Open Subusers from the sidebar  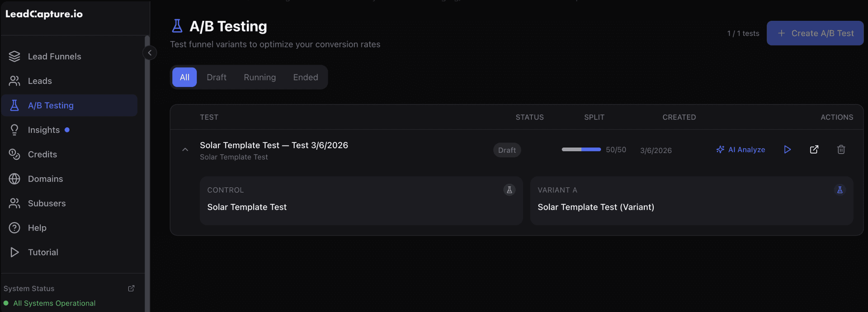[47, 203]
